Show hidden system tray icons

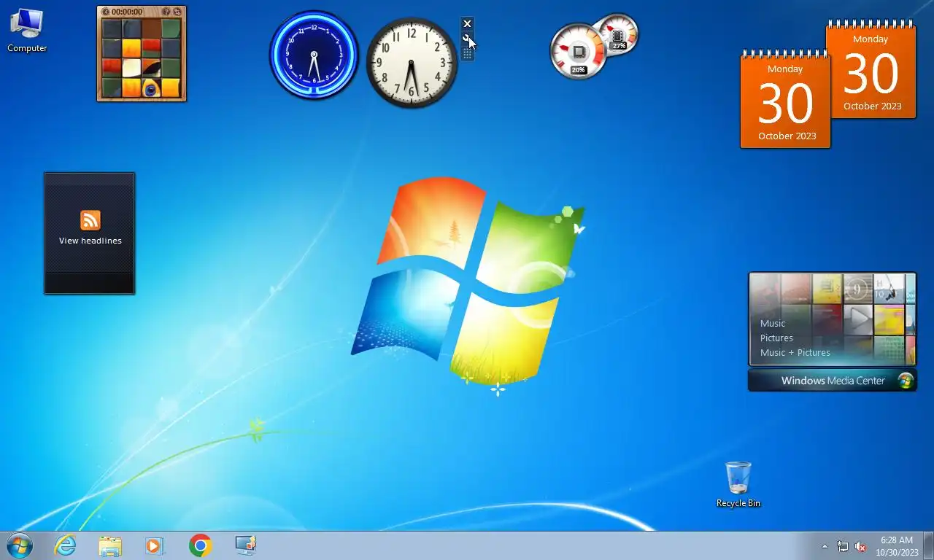pos(825,546)
